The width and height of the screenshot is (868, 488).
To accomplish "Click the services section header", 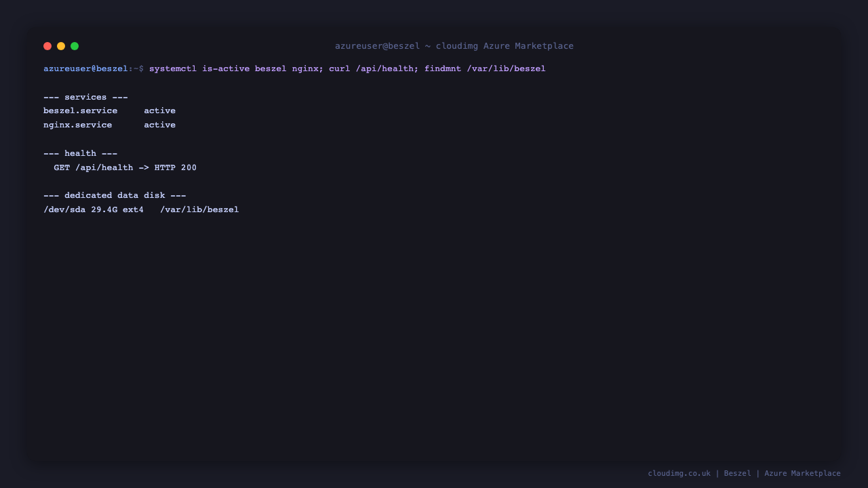I will coord(85,97).
